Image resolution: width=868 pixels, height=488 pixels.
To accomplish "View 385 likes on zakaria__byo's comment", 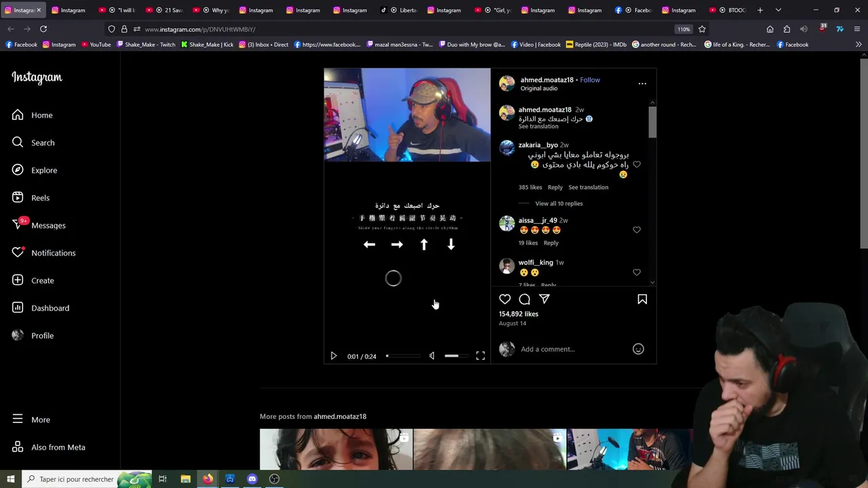I will click(x=530, y=187).
